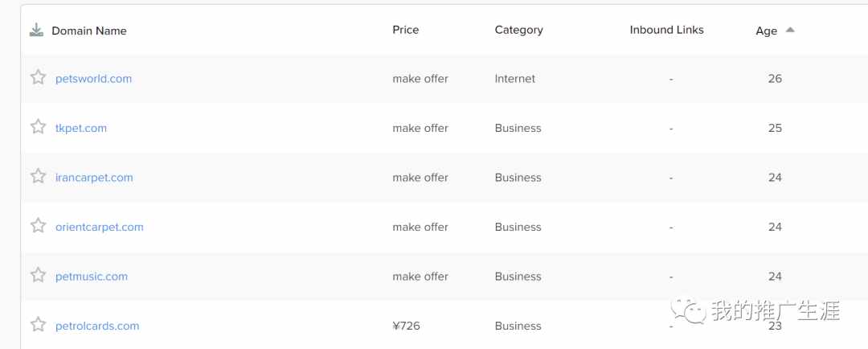The height and width of the screenshot is (349, 868).
Task: Click the download icon beside Domain Name
Action: click(36, 30)
